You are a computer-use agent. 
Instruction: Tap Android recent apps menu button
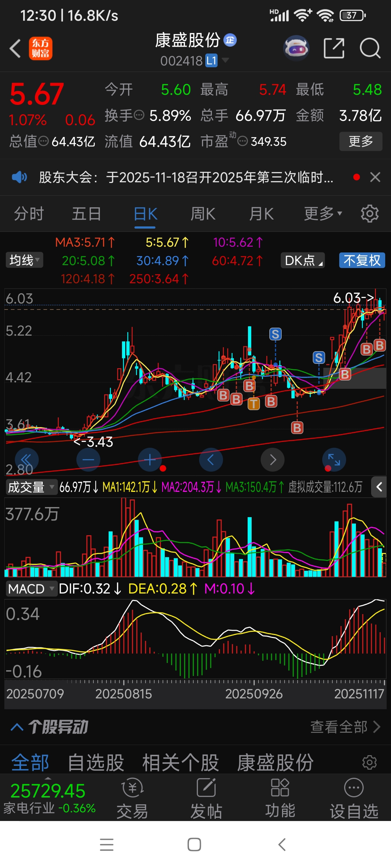[107, 844]
